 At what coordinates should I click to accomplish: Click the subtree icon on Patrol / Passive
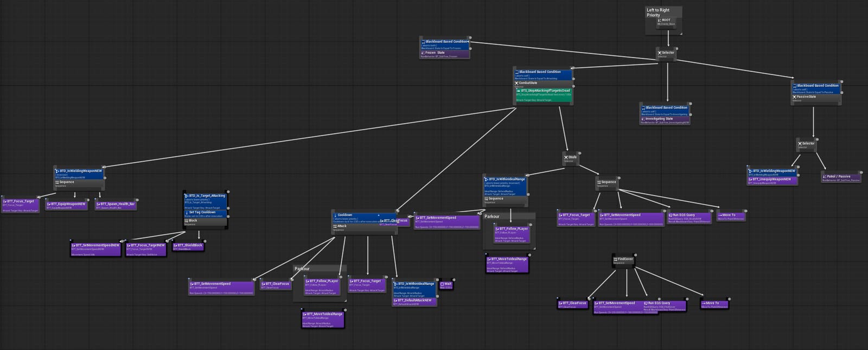pyautogui.click(x=825, y=176)
